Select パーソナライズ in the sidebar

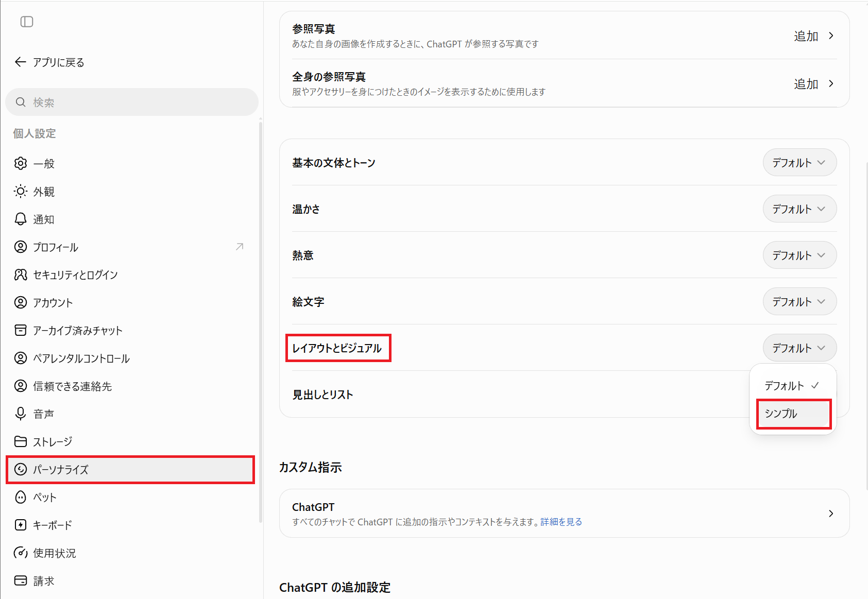click(x=130, y=469)
